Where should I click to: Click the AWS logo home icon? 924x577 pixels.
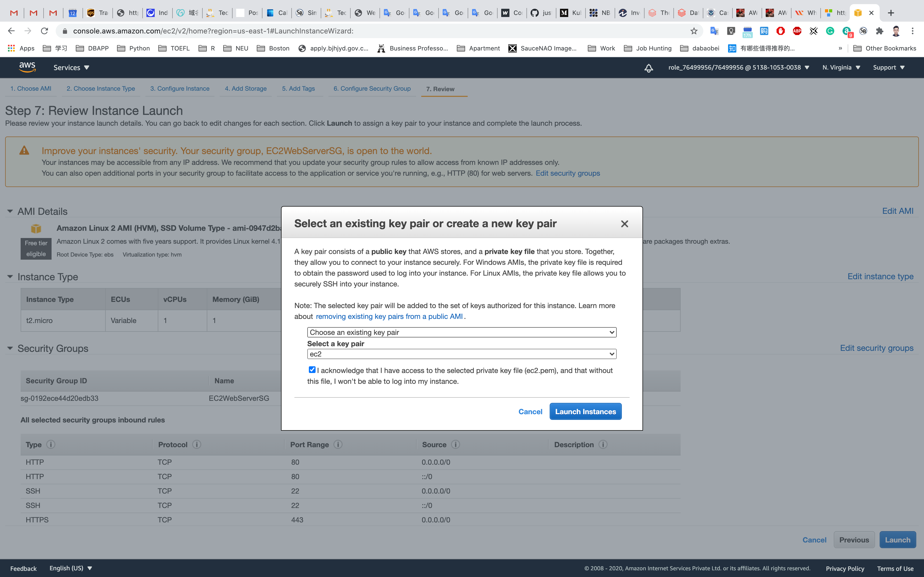(x=27, y=67)
